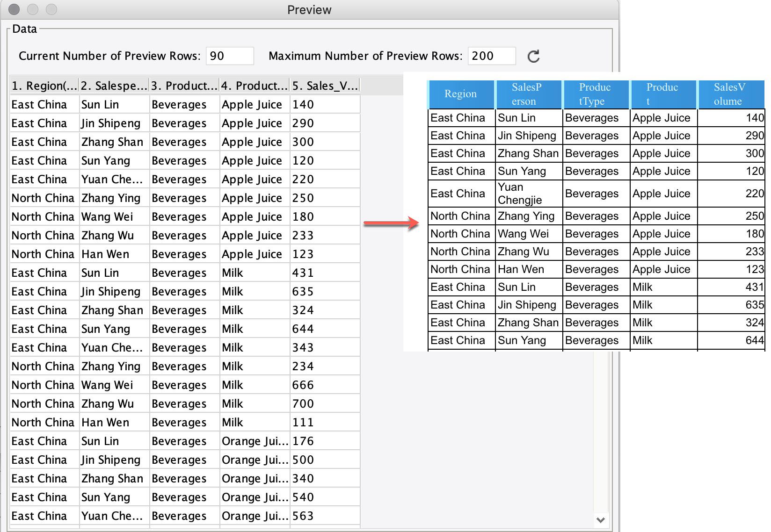The image size is (771, 532).
Task: Select the SalesVolume header in the blue table
Action: click(731, 94)
